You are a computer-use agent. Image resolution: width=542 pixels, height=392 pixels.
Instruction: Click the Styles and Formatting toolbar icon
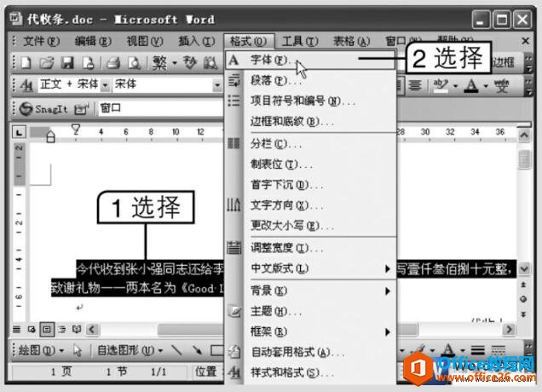click(x=26, y=84)
